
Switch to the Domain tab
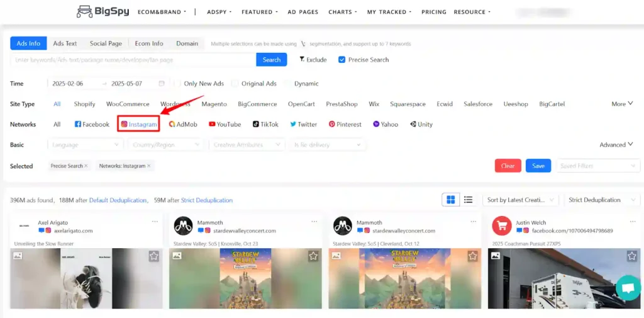187,43
